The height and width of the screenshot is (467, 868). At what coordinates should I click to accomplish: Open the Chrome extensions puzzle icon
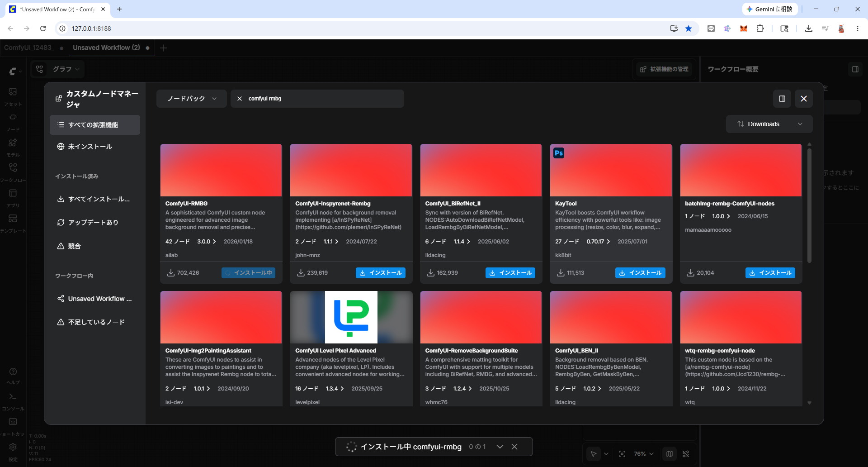[x=760, y=29]
